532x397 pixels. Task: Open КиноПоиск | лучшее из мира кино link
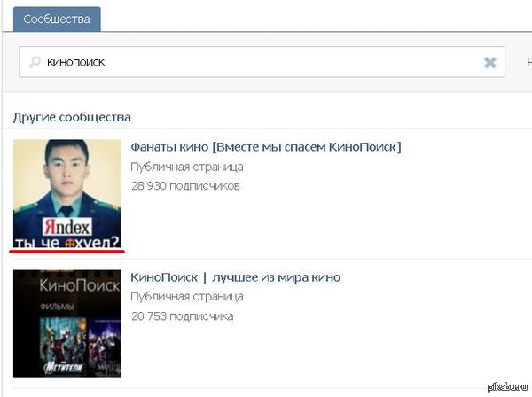[235, 277]
